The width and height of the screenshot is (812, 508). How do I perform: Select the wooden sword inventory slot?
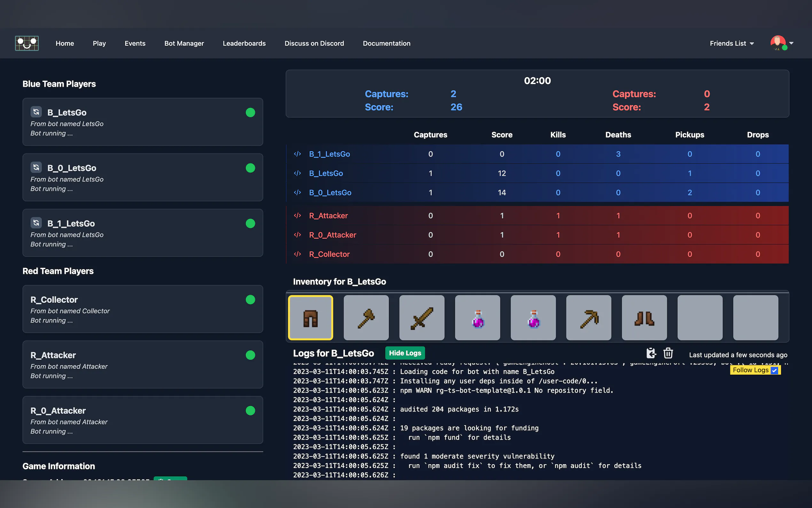422,318
